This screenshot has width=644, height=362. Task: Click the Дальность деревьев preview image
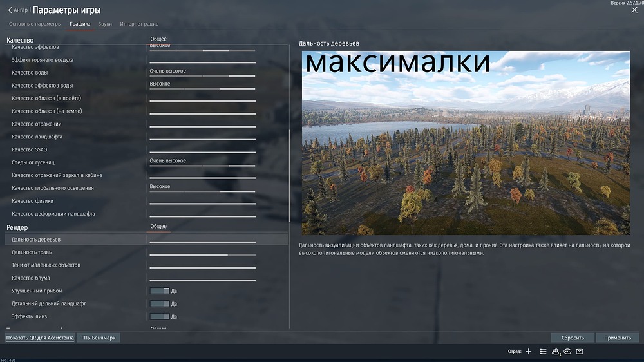point(466,143)
